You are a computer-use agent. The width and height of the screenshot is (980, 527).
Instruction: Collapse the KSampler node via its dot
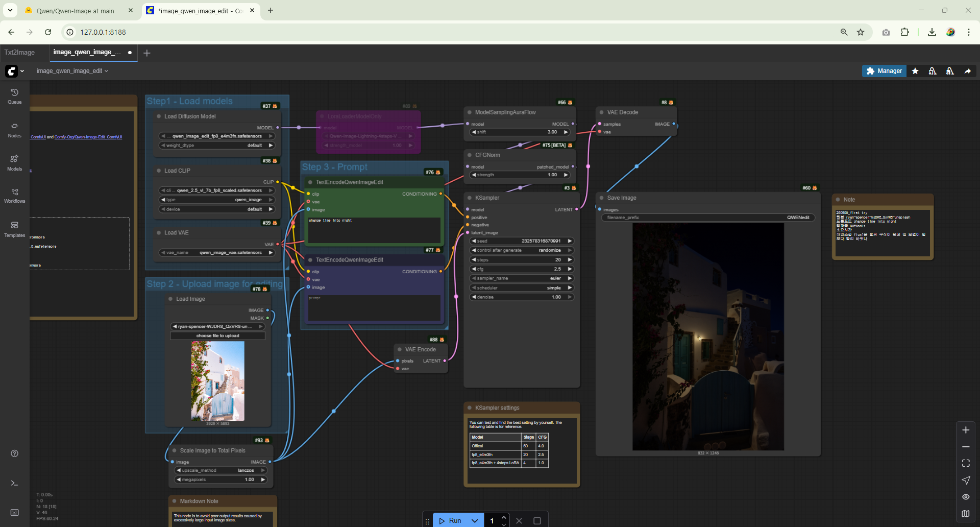pyautogui.click(x=470, y=198)
